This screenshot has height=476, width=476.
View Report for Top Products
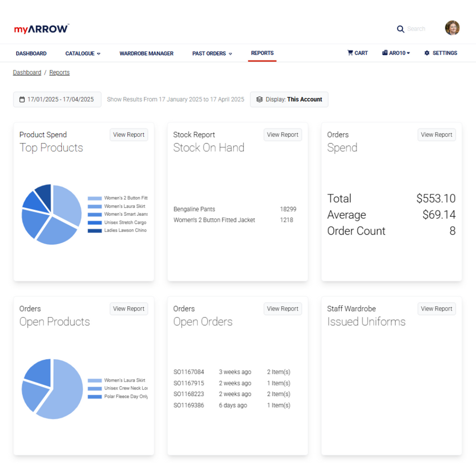129,134
